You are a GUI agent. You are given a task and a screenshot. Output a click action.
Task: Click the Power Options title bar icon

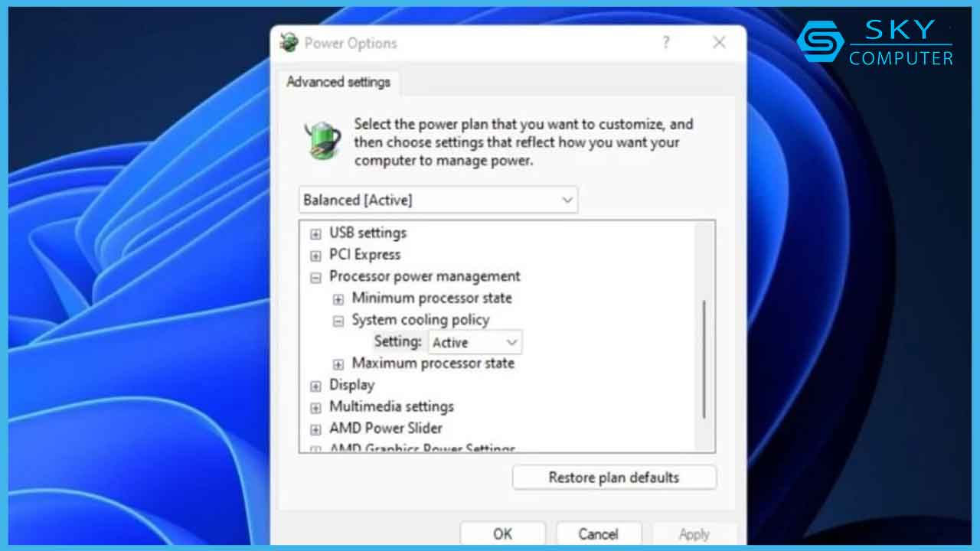point(289,42)
